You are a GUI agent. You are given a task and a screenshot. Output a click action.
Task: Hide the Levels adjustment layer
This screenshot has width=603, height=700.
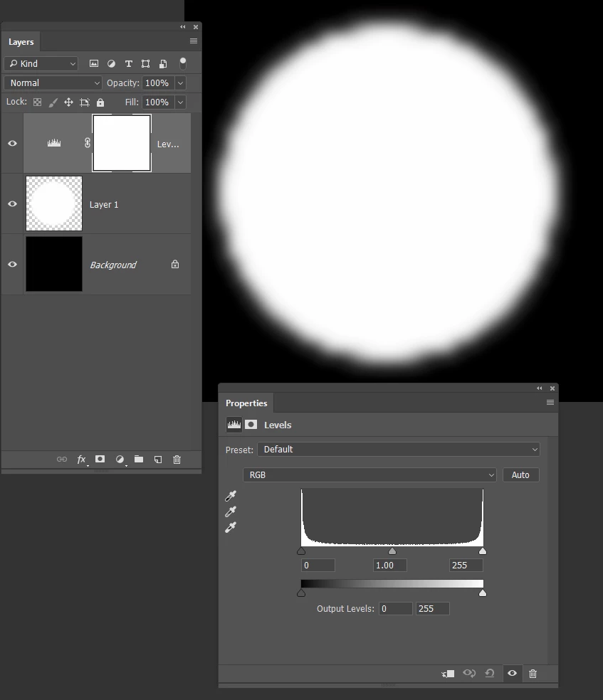point(13,143)
